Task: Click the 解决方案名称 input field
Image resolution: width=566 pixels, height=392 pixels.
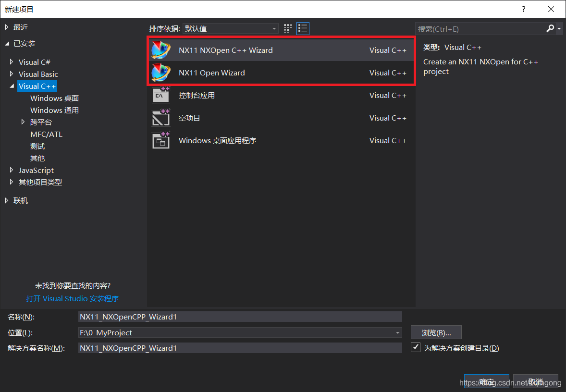Action: [240, 348]
